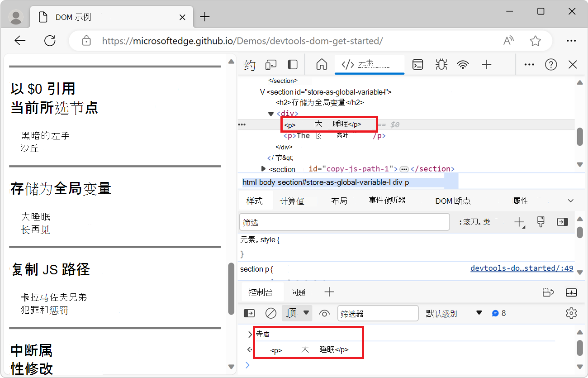The width and height of the screenshot is (588, 378).
Task: Switch to the 元素 Elements tab
Action: coord(370,64)
